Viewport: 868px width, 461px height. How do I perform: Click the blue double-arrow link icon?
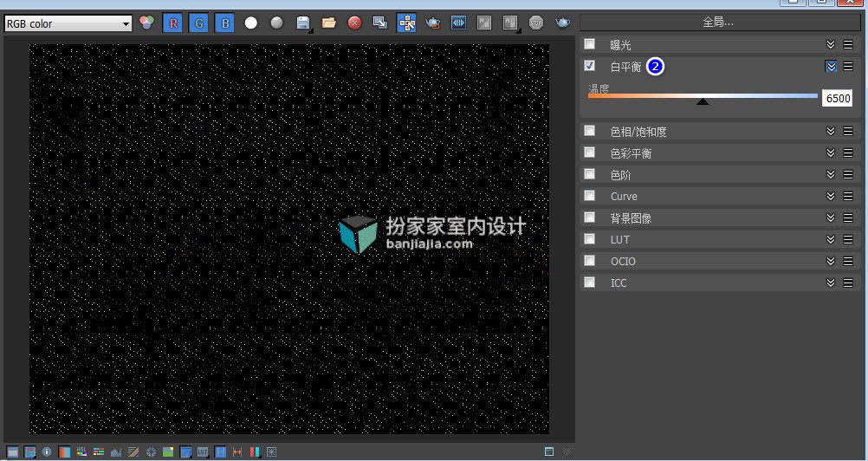coord(458,23)
